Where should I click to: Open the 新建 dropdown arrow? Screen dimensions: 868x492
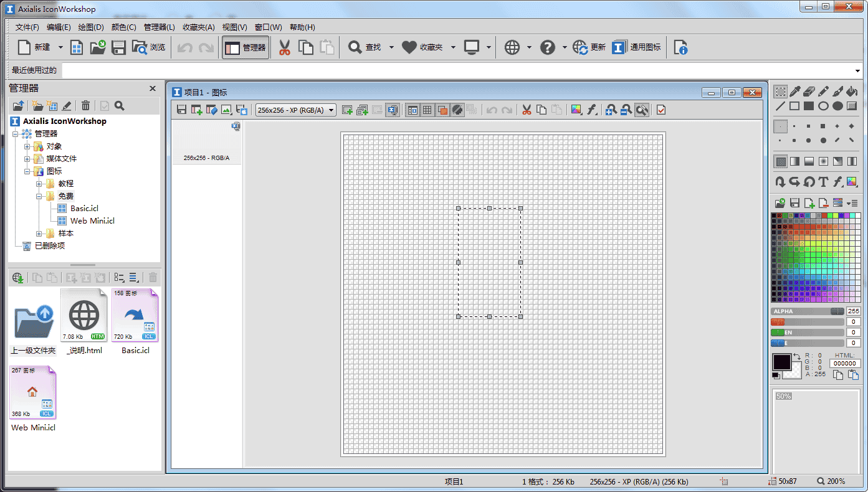click(60, 47)
